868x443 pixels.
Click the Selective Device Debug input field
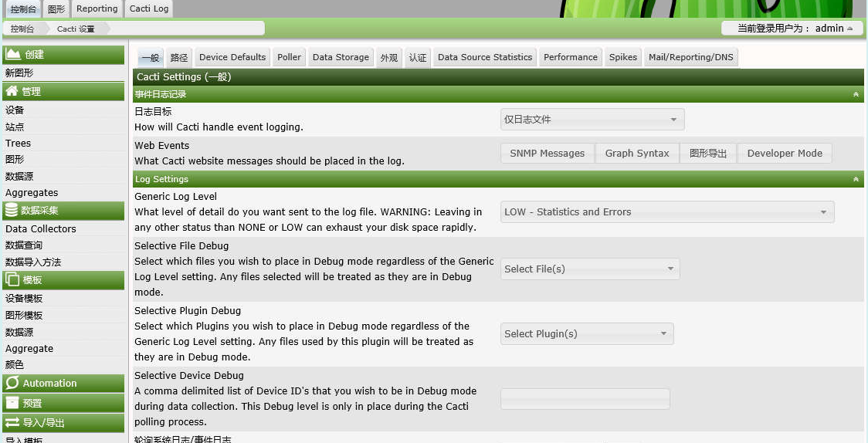(585, 399)
